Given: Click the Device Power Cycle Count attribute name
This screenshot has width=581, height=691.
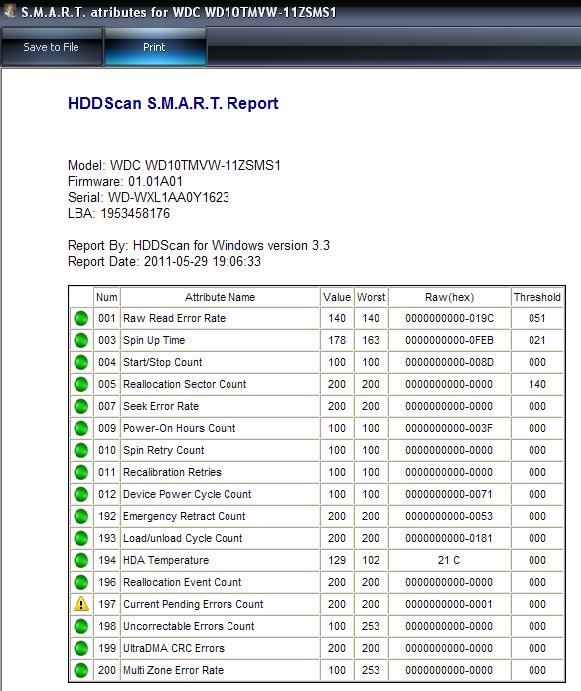Looking at the screenshot, I should point(187,494).
